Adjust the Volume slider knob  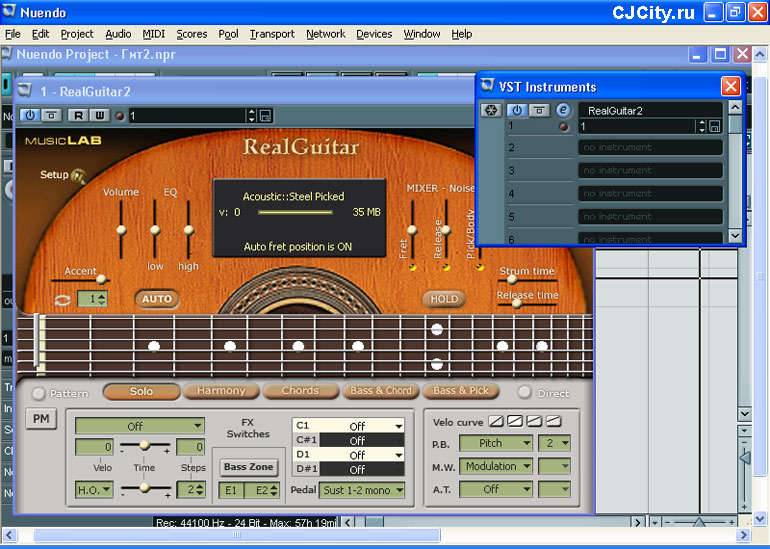121,230
